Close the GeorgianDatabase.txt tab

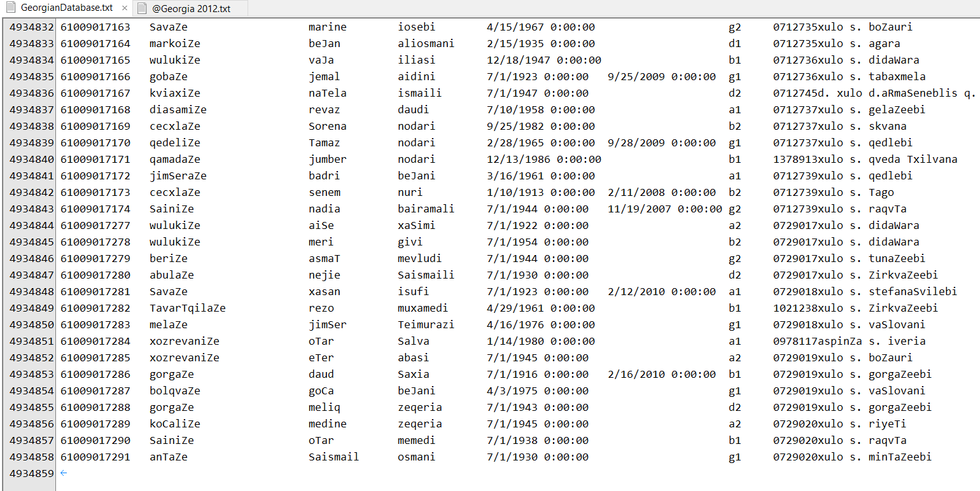[124, 9]
